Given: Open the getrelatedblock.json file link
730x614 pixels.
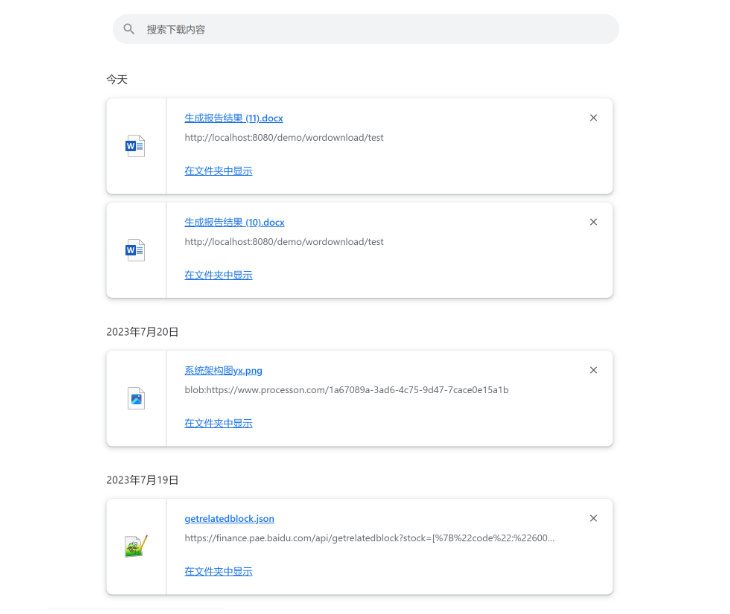Looking at the screenshot, I should click(x=229, y=519).
